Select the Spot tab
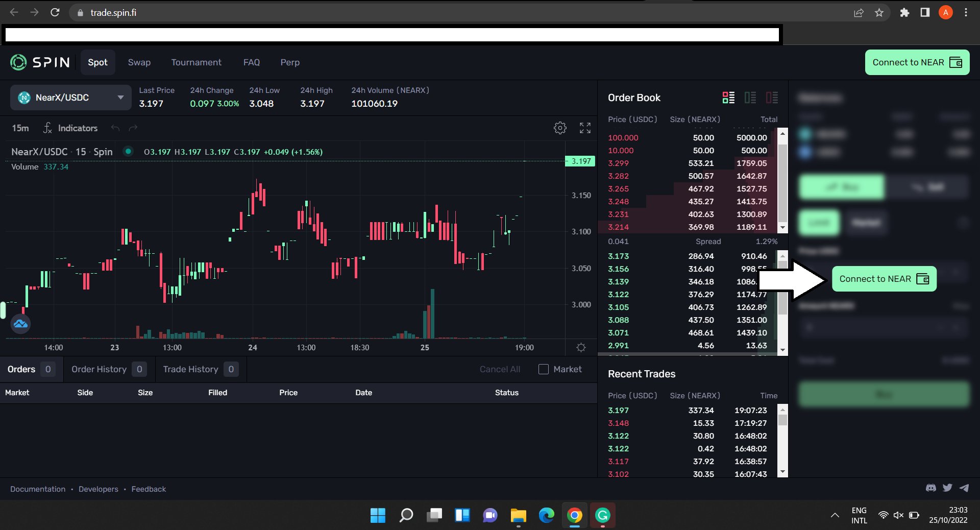980x530 pixels. coord(97,62)
